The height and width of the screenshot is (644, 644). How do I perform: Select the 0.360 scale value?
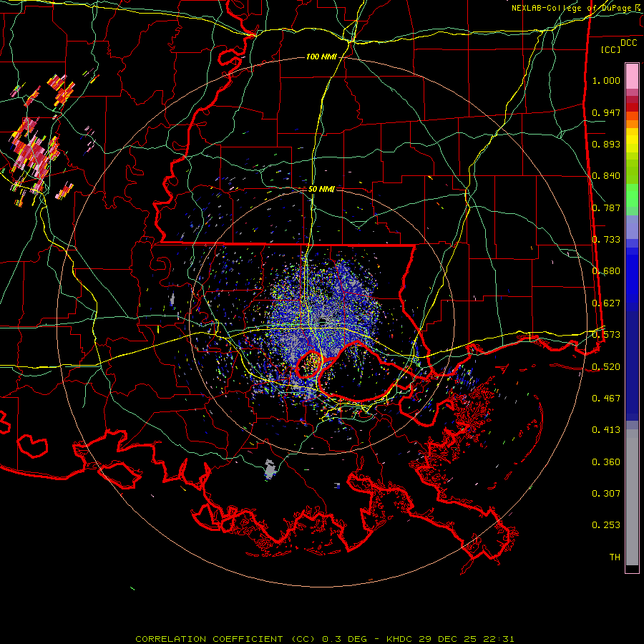click(x=606, y=462)
